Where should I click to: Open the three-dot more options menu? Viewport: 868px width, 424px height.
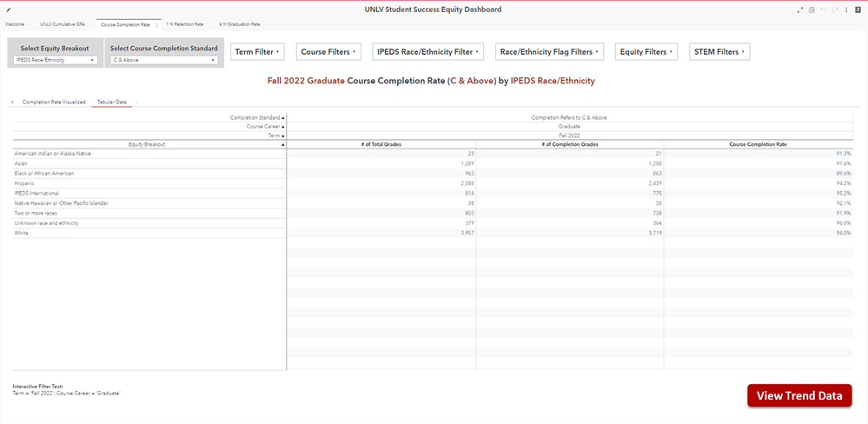847,10
